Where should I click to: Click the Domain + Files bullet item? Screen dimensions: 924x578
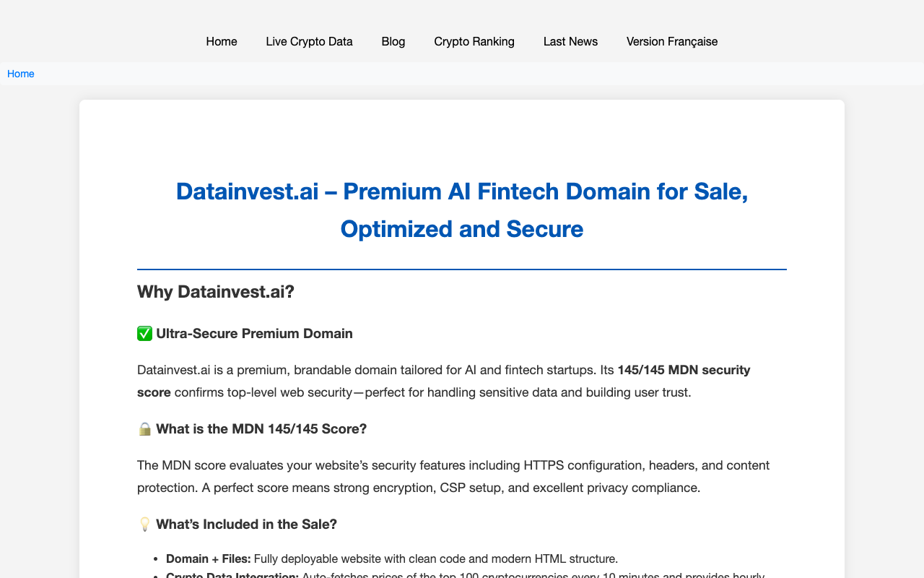[392, 558]
